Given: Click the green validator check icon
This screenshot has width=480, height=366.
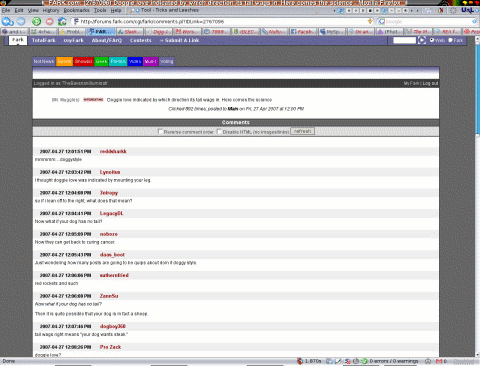Looking at the screenshot, I should 364,361.
